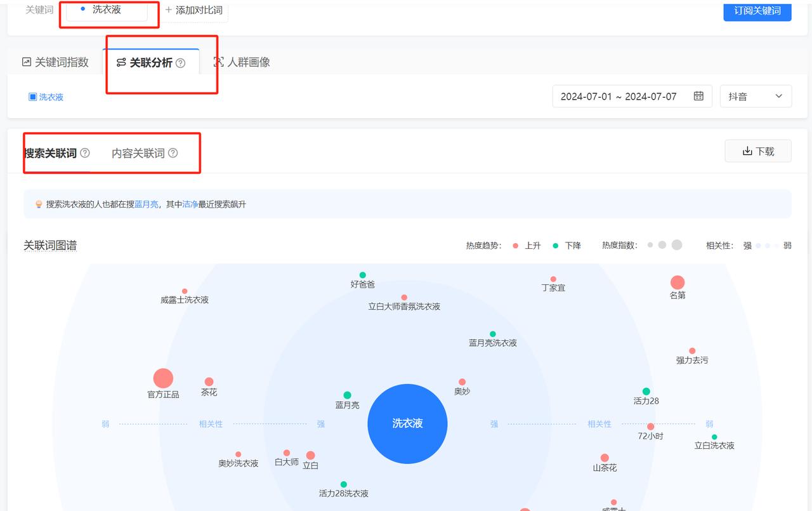Click the lightbulb icon in the tip banner
This screenshot has width=812, height=511.
[x=39, y=203]
